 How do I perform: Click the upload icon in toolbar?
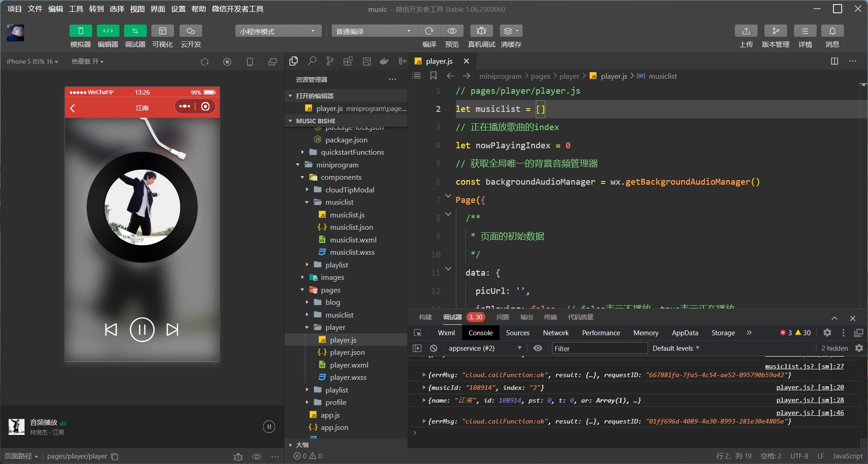coord(746,31)
